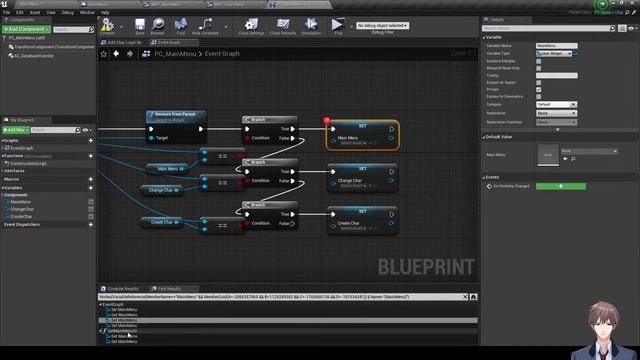Open the View menu
This screenshot has height=360, width=640.
[51, 13]
